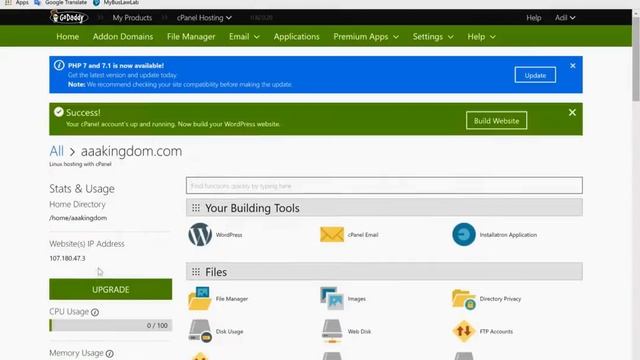Open the Directory Privacy folder icon

point(464,299)
